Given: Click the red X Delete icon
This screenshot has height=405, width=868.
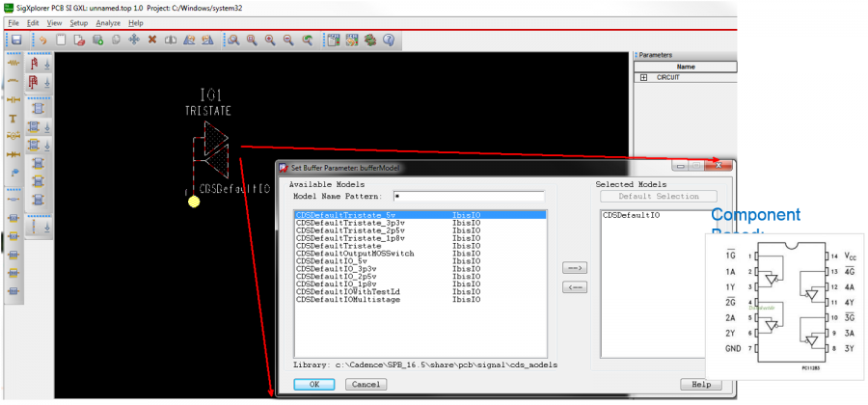Looking at the screenshot, I should (152, 40).
